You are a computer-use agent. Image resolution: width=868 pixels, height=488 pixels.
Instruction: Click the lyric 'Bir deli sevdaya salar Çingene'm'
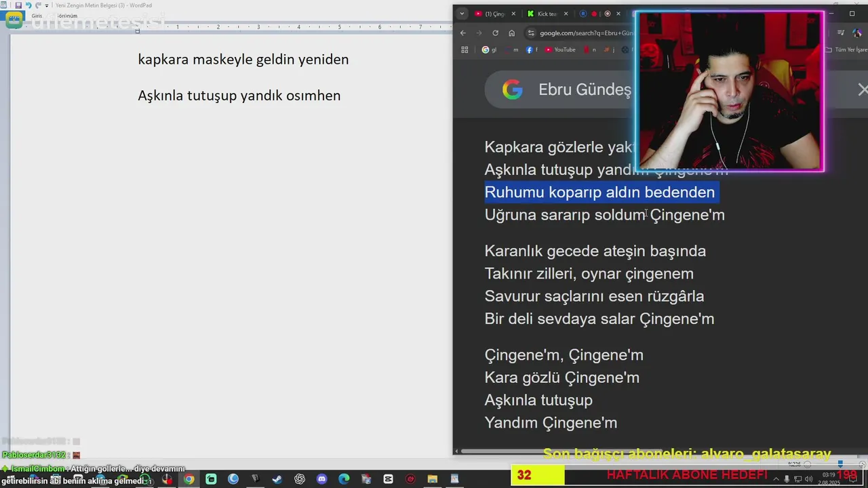599,319
